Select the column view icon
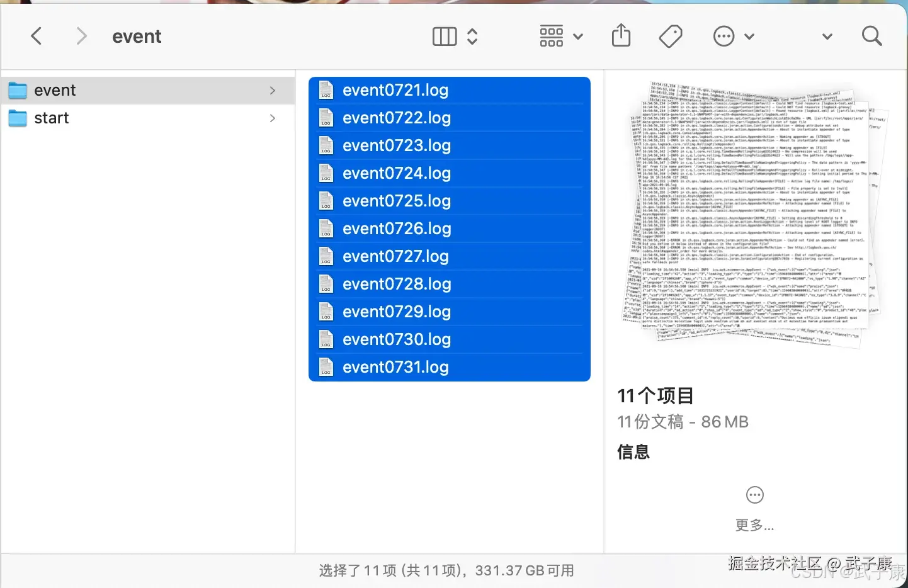 443,37
